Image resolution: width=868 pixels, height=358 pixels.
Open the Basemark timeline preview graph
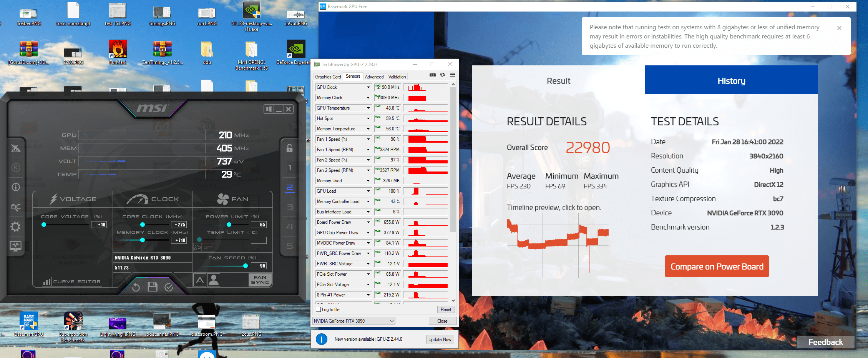tap(558, 245)
